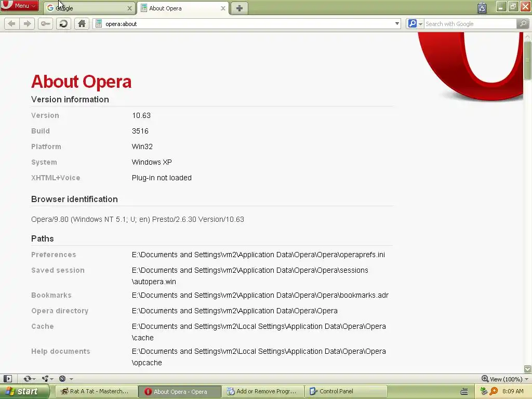532x399 pixels.
Task: Reload the current page
Action: click(63, 24)
